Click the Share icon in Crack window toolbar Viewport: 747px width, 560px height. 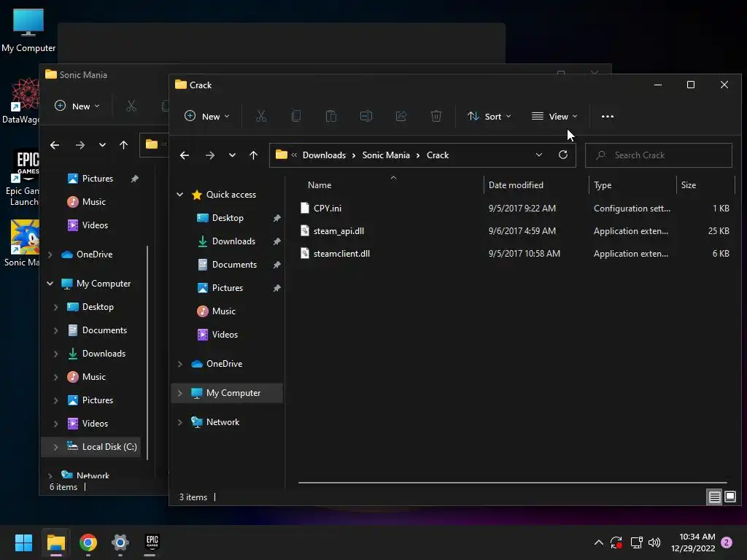(401, 116)
